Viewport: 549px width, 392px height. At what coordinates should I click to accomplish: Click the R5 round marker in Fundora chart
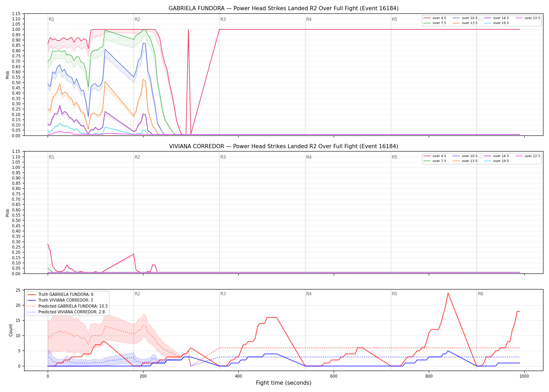[x=394, y=19]
